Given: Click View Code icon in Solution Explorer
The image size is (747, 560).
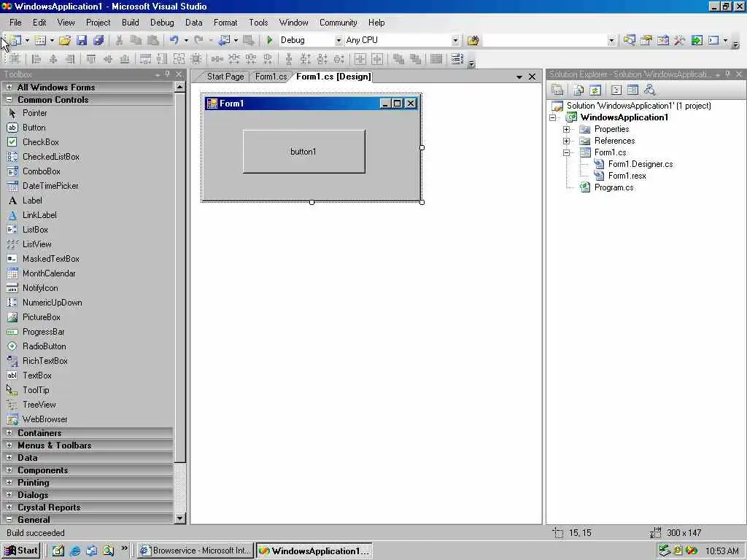Looking at the screenshot, I should pyautogui.click(x=616, y=90).
